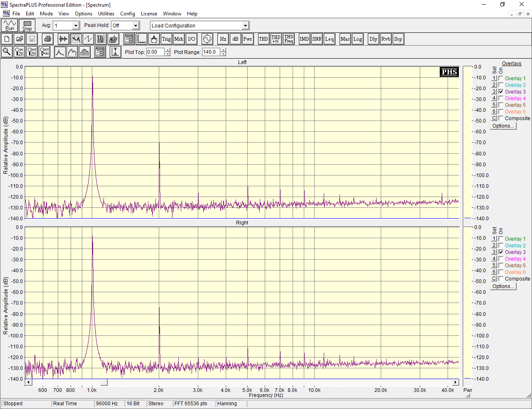
Task: Open the Utilities menu
Action: (x=106, y=14)
